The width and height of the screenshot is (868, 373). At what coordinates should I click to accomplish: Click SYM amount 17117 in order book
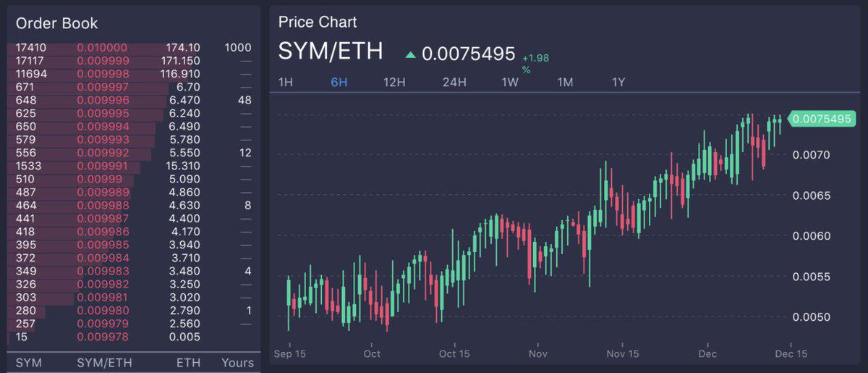pyautogui.click(x=30, y=61)
